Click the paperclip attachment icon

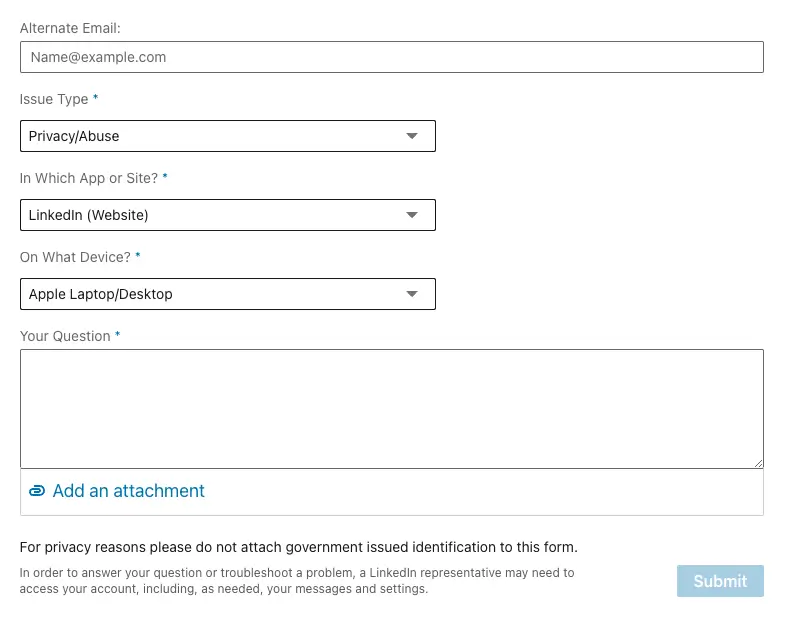[x=37, y=491]
